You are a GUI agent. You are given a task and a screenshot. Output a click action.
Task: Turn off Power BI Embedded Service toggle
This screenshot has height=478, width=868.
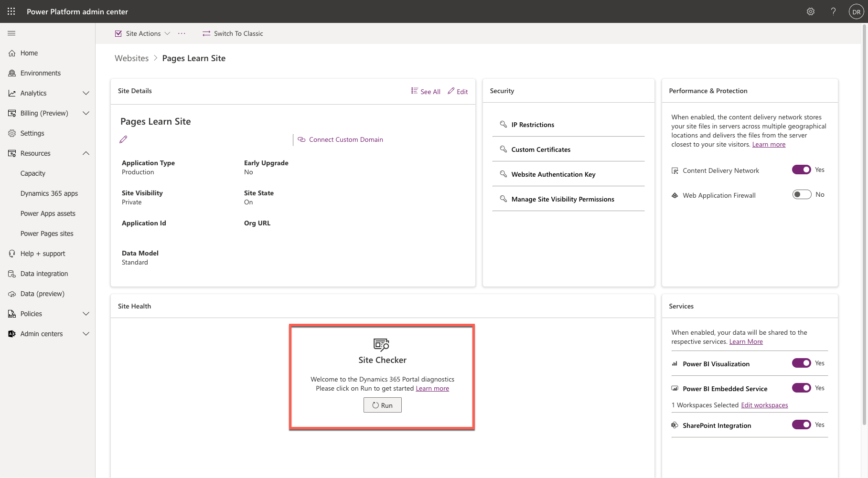pos(802,388)
